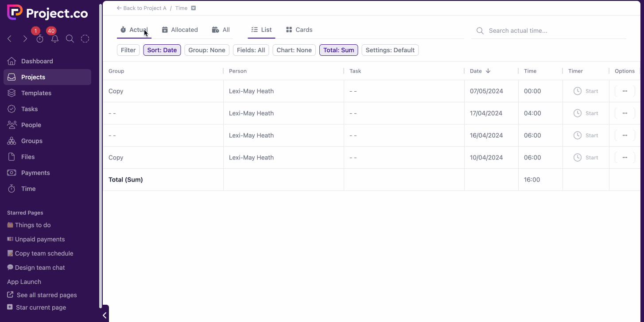The width and height of the screenshot is (644, 322).
Task: Open the Group: None dropdown
Action: (x=207, y=50)
